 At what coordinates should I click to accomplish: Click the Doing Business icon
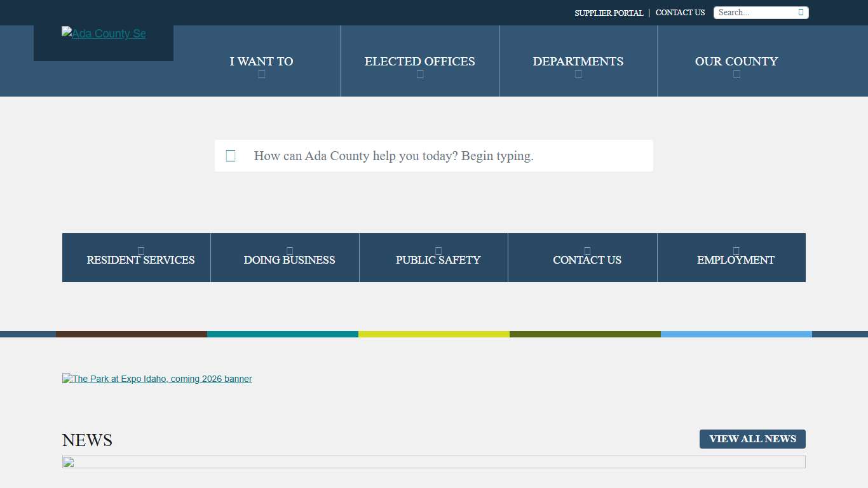click(289, 250)
